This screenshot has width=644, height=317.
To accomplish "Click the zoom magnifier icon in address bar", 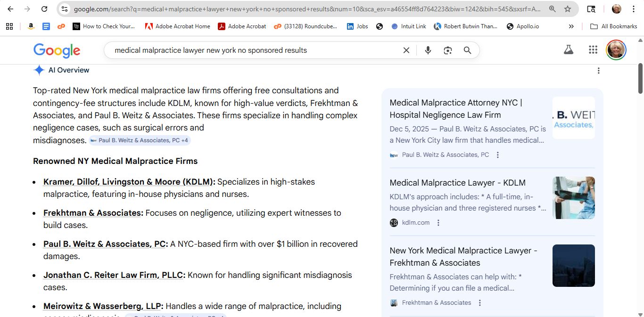I will click(553, 9).
